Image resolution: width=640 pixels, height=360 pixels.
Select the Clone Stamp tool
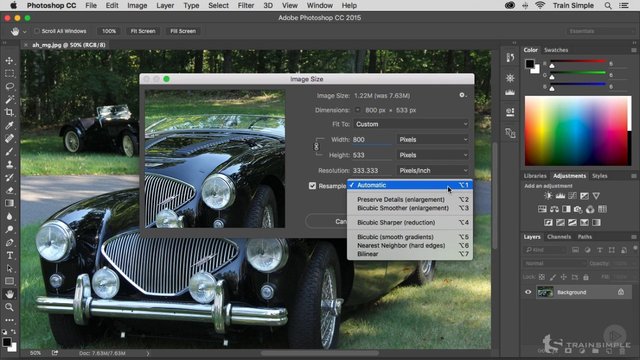9,164
